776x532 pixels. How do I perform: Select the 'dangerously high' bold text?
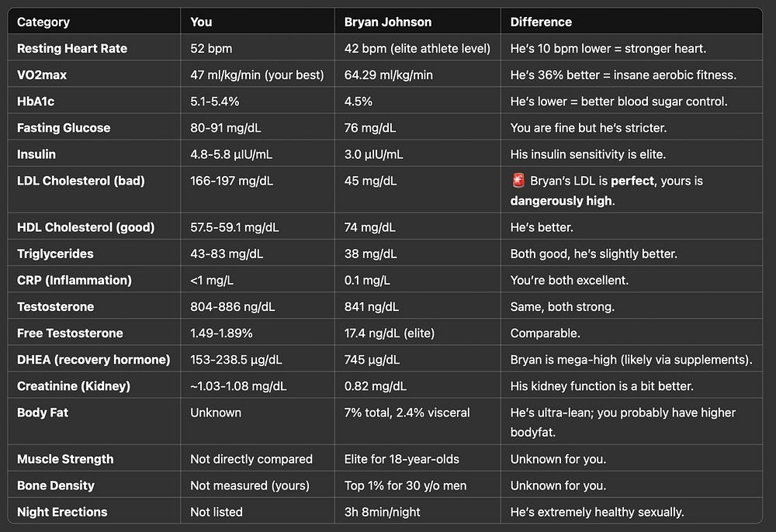[561, 201]
